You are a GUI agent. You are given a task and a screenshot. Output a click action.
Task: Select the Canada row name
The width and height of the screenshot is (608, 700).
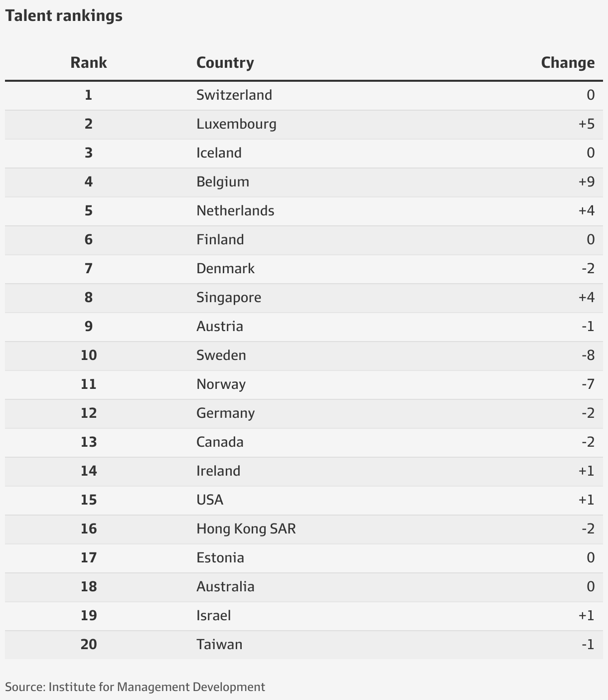click(220, 442)
